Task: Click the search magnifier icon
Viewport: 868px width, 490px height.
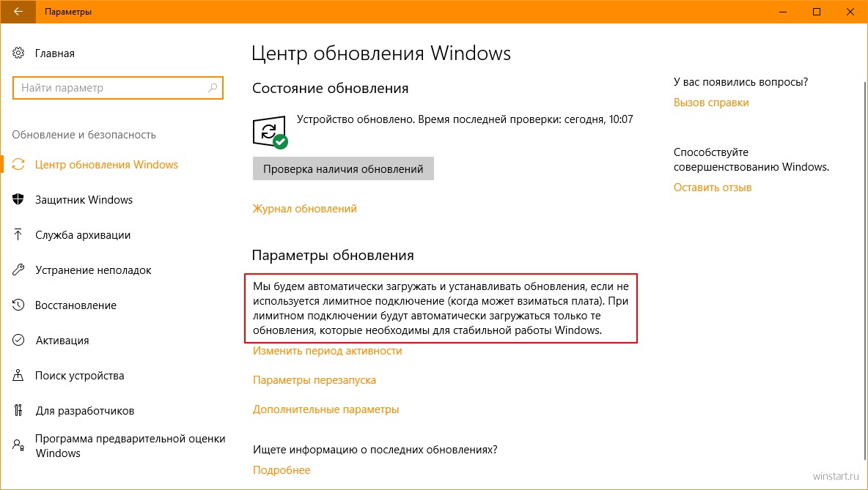Action: (213, 88)
